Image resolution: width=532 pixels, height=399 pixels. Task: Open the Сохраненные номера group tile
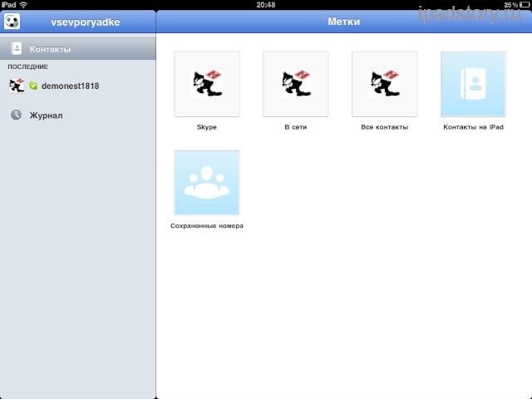pos(207,183)
